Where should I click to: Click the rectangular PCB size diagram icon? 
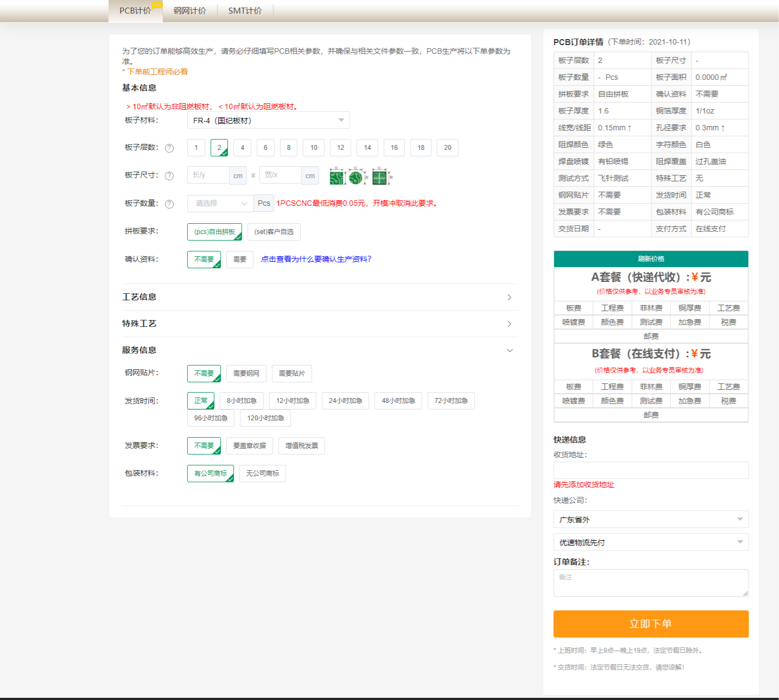pos(337,176)
